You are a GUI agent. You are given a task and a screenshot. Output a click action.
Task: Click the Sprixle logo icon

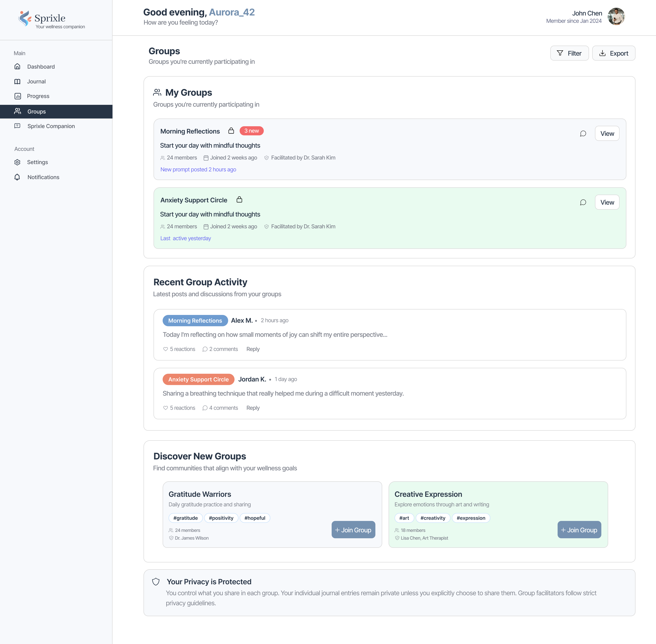pos(25,18)
